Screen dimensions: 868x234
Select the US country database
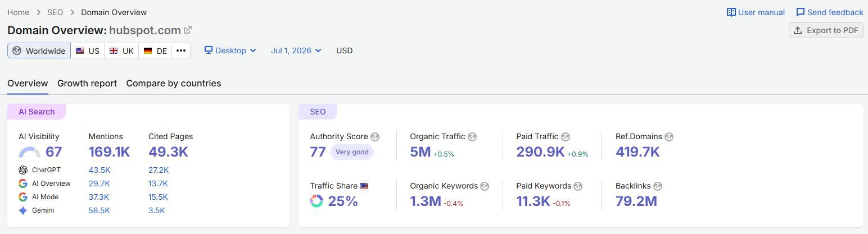pos(88,51)
